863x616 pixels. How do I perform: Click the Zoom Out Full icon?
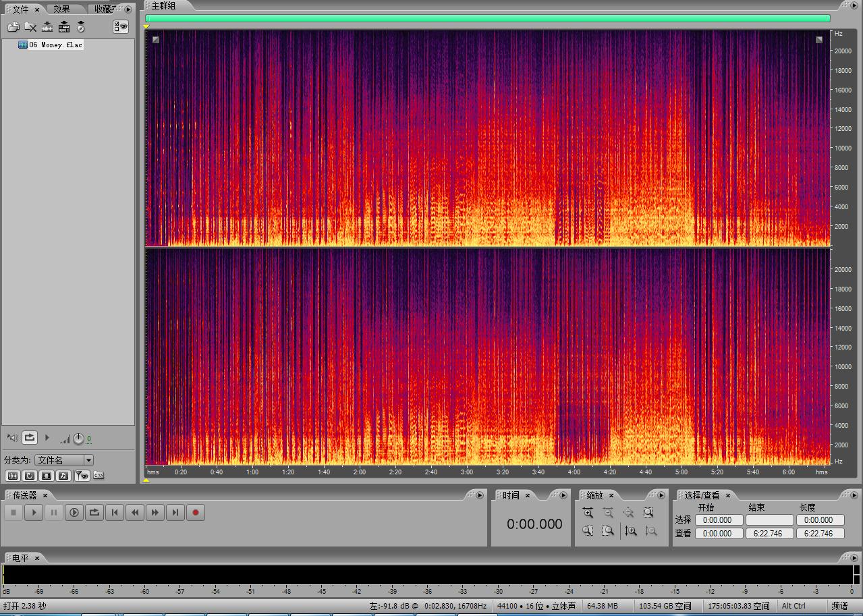pos(628,513)
